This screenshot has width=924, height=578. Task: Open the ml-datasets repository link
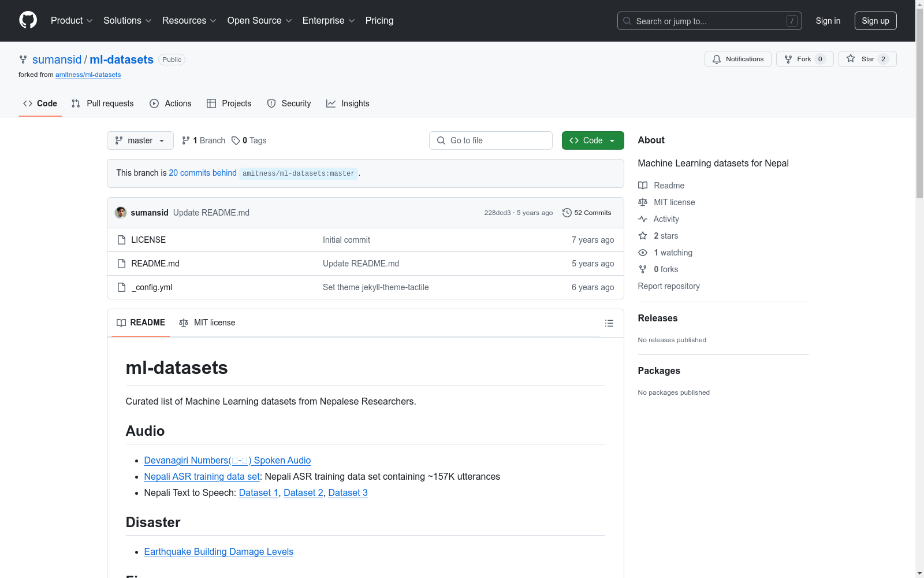tap(121, 60)
